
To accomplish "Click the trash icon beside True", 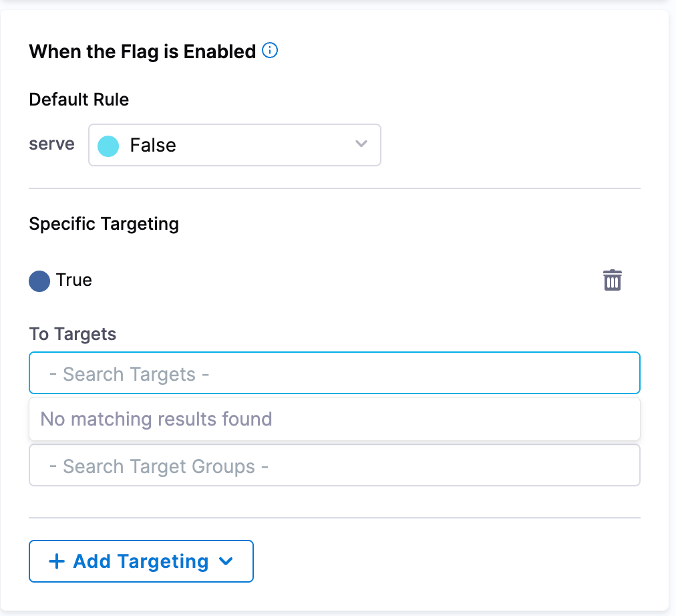I will click(x=613, y=280).
